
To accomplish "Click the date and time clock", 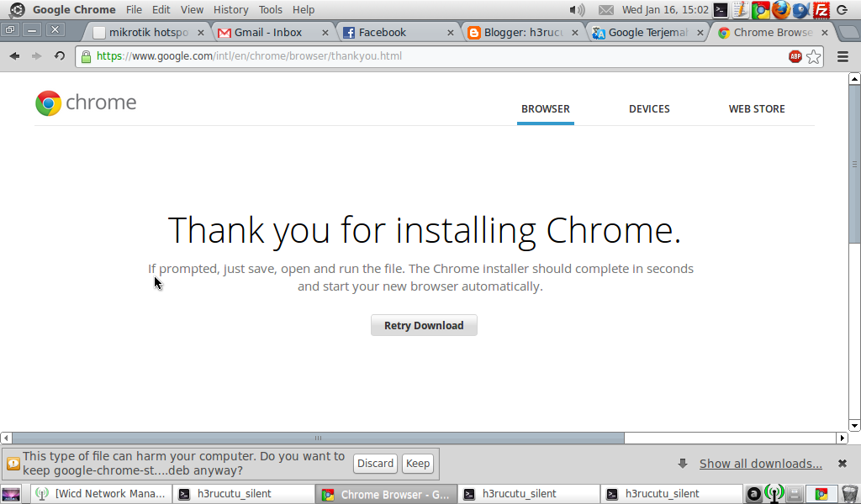I will coord(665,10).
